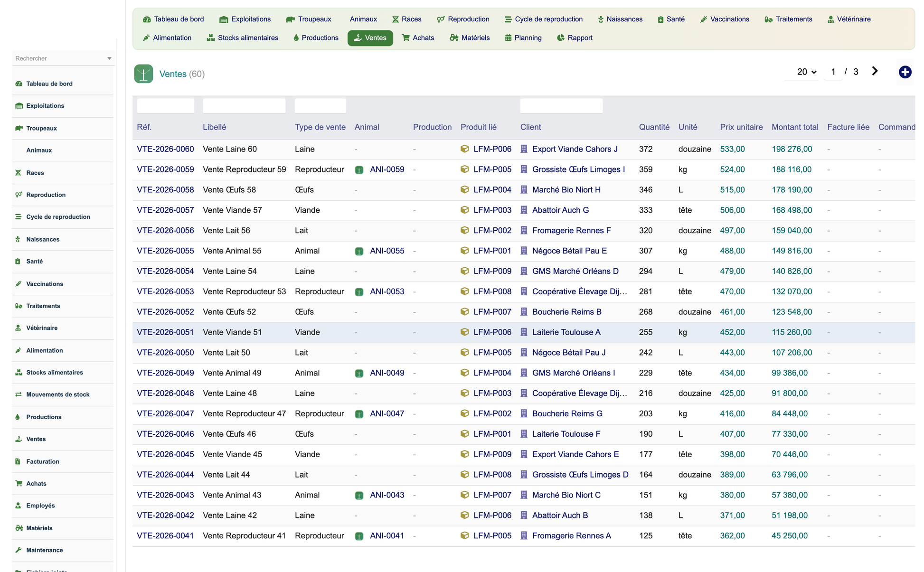Open sale reference VTE-2026-0051
Image resolution: width=924 pixels, height=572 pixels.
165,332
